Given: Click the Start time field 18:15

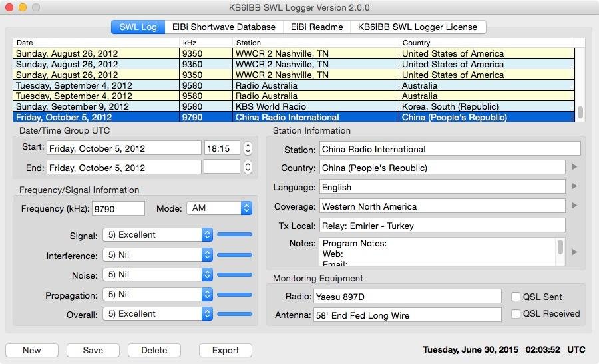Looking at the screenshot, I should point(222,148).
